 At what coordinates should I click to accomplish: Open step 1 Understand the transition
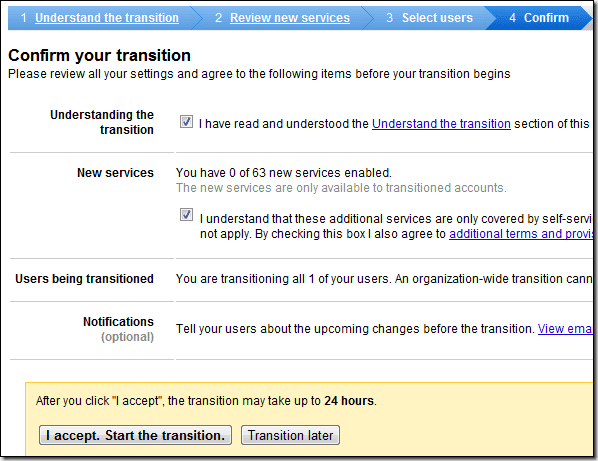coord(107,18)
